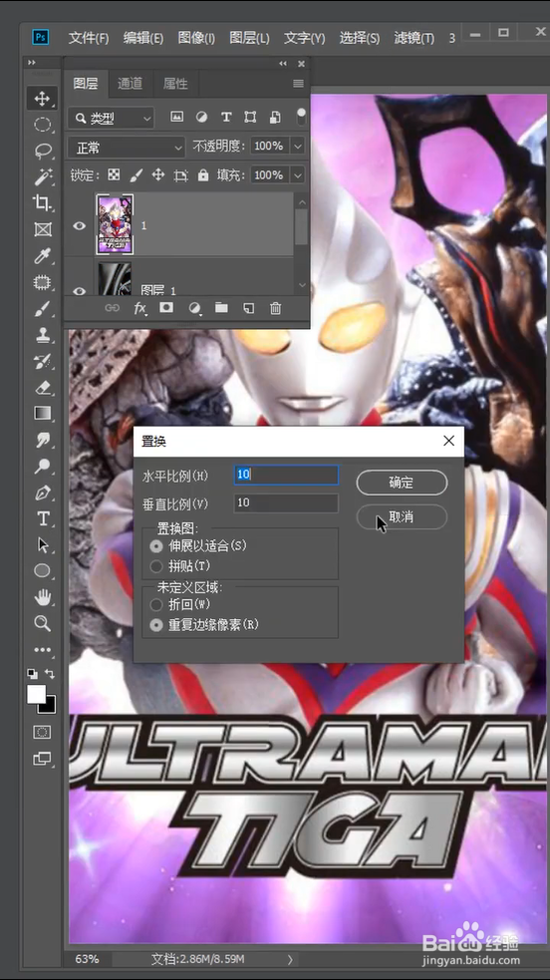Switch to the 通道 tab
The height and width of the screenshot is (980, 550).
(130, 84)
